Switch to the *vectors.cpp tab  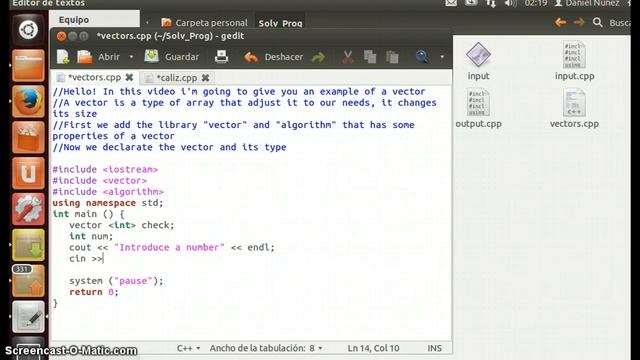click(94, 77)
